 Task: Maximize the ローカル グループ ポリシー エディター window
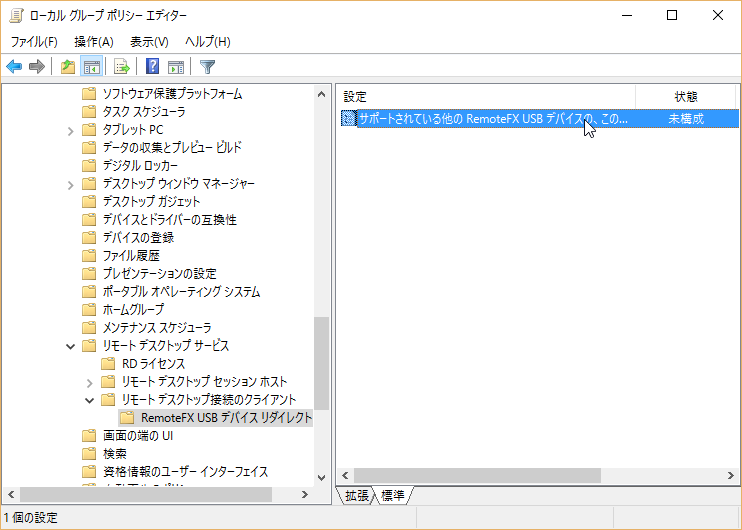pyautogui.click(x=671, y=15)
